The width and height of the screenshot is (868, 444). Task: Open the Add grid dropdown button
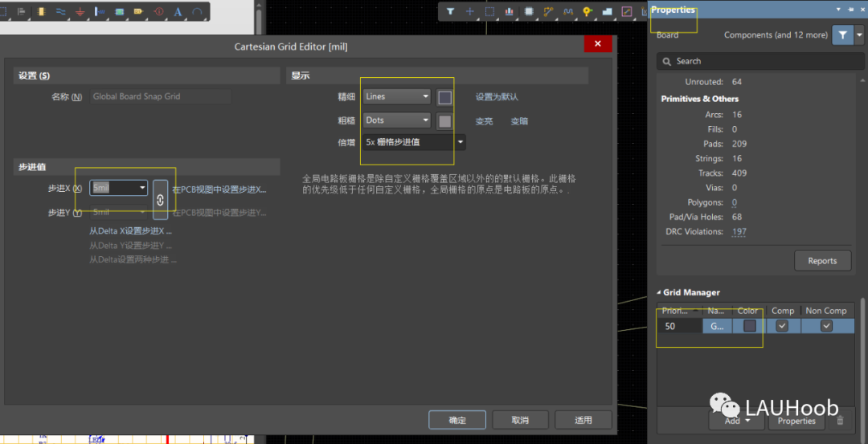pyautogui.click(x=737, y=421)
